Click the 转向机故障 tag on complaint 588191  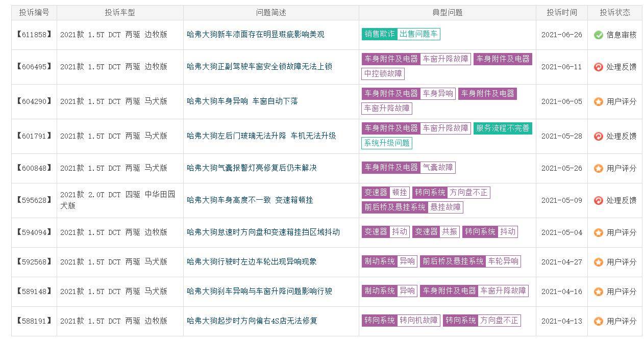pyautogui.click(x=418, y=321)
